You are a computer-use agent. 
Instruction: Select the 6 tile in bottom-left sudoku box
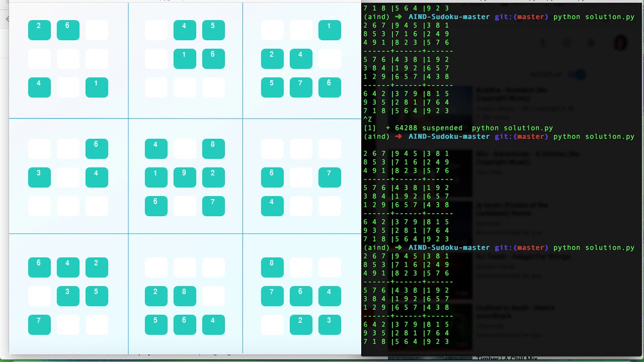(39, 267)
